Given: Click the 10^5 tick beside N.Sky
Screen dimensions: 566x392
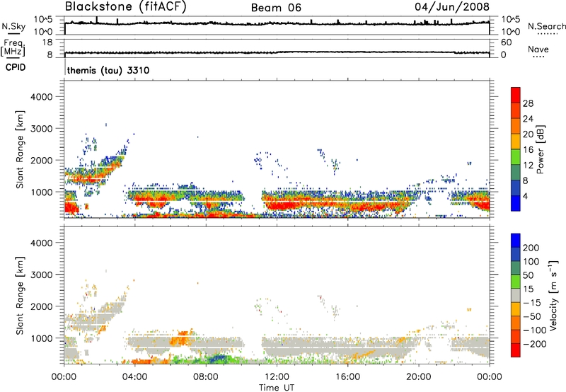Looking at the screenshot, I should 43,20.
